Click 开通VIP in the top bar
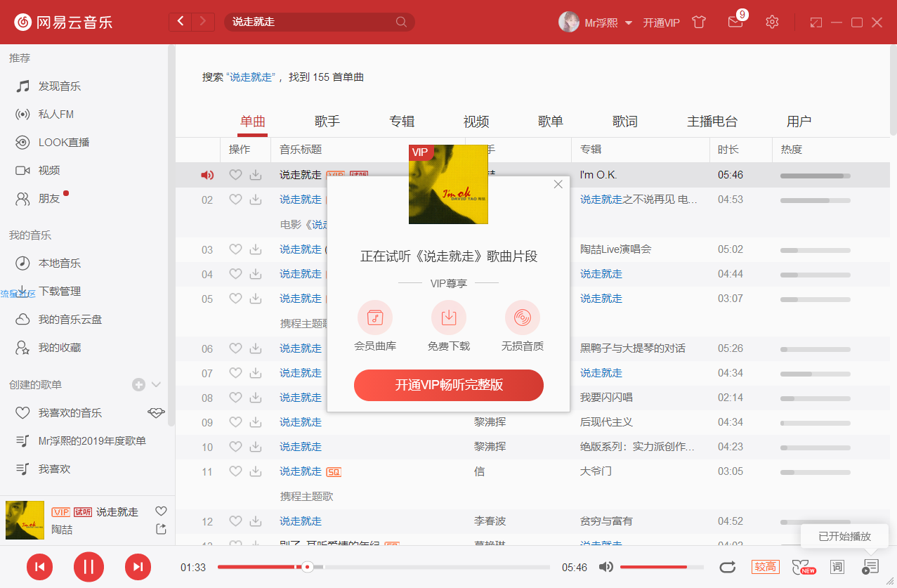The height and width of the screenshot is (588, 897). click(x=662, y=22)
